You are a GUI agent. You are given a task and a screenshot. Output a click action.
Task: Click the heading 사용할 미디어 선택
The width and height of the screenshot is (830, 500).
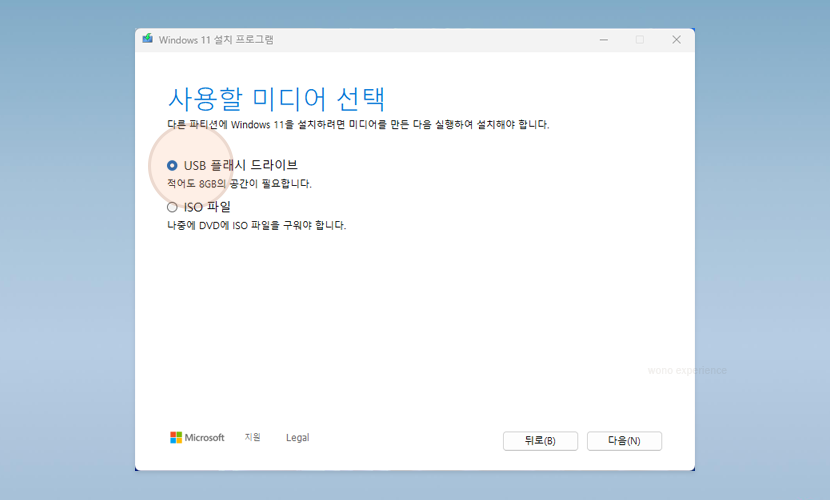point(276,99)
